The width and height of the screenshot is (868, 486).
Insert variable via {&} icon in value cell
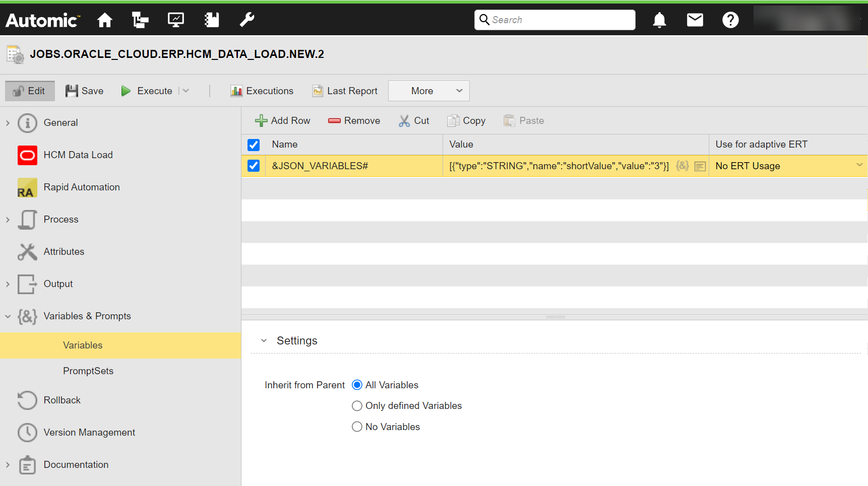pyautogui.click(x=683, y=166)
